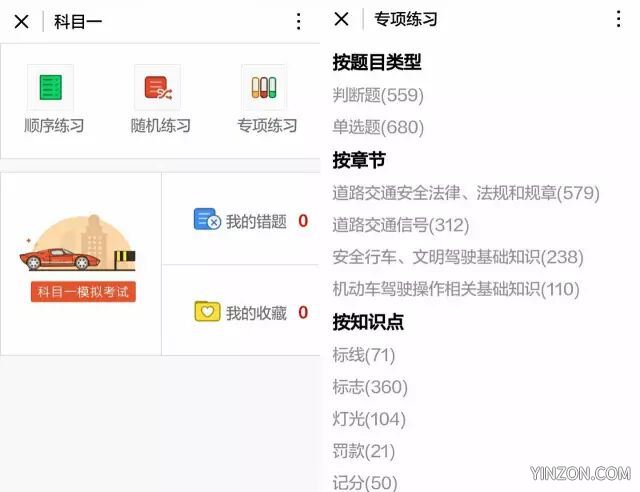The image size is (640, 492).
Task: Close the 科目一 page with the X
Action: pos(22,21)
